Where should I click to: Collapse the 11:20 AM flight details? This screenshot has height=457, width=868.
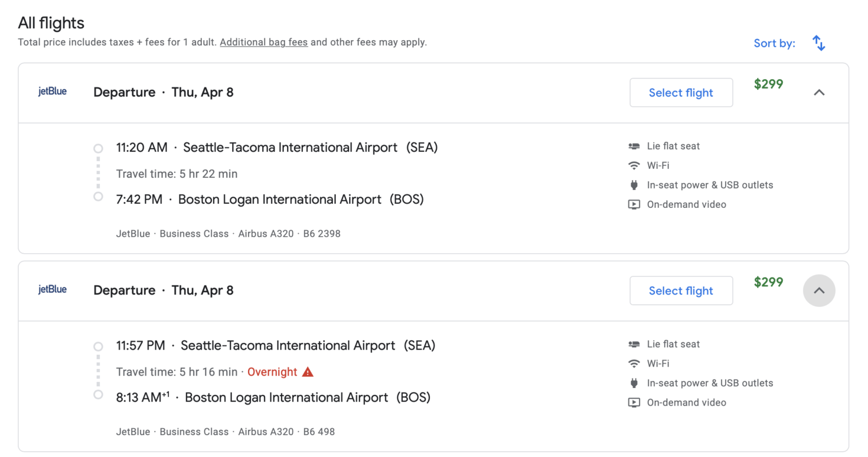[819, 93]
